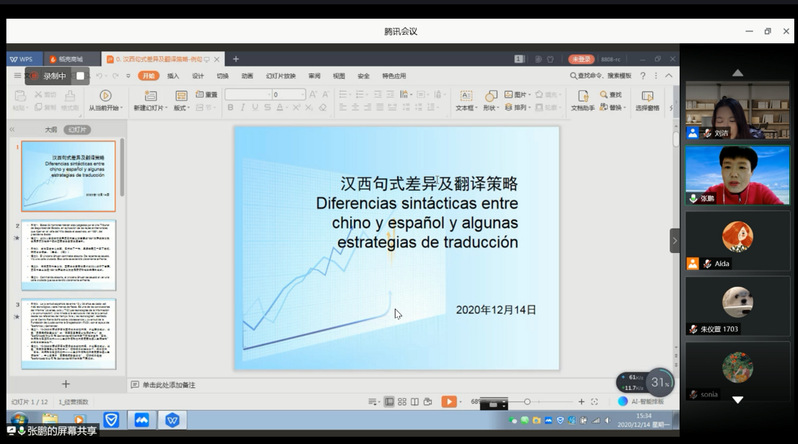Screen dimensions: 798x444
Task: Open the 文档助手 document assistant
Action: click(x=583, y=100)
